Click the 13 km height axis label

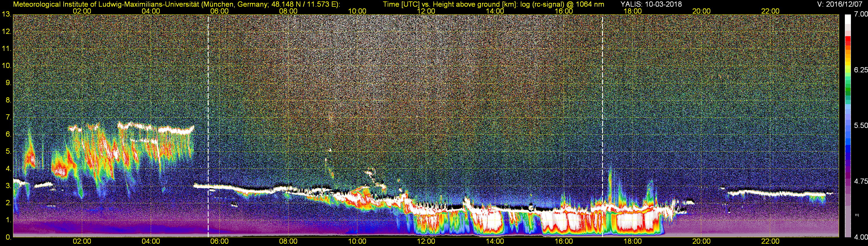[x=6, y=14]
